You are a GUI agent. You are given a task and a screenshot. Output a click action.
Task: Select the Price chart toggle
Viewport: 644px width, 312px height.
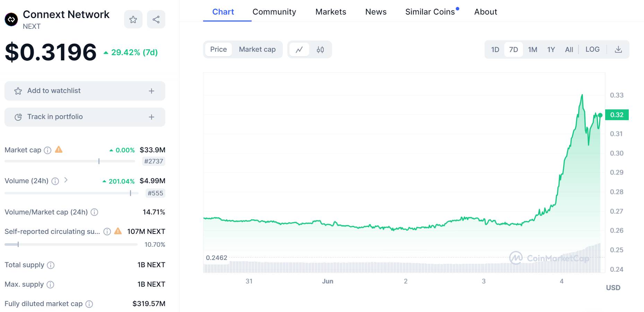click(x=218, y=49)
